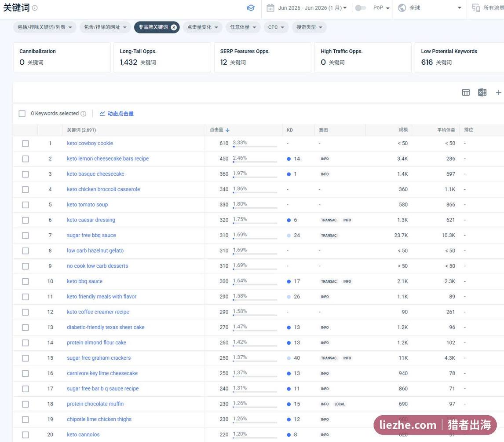Click info icon beside Keywords selected

point(83,114)
